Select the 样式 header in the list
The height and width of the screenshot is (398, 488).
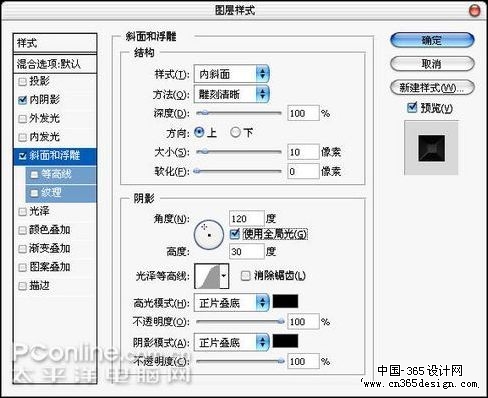(55, 43)
